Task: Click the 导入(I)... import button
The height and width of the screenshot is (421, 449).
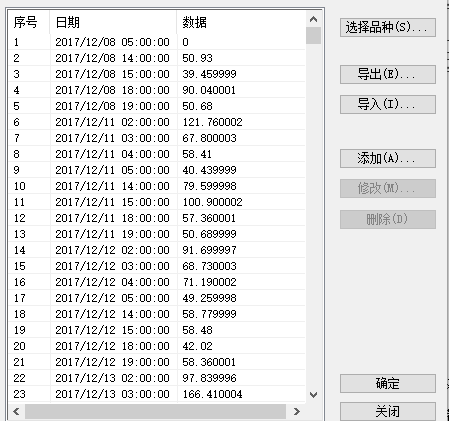Action: (x=388, y=104)
